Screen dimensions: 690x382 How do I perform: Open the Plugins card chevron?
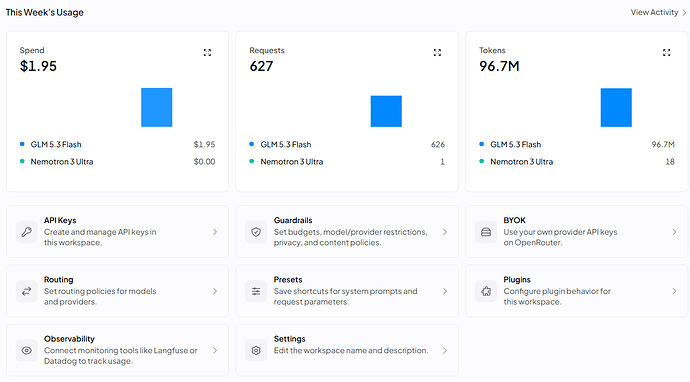(674, 291)
